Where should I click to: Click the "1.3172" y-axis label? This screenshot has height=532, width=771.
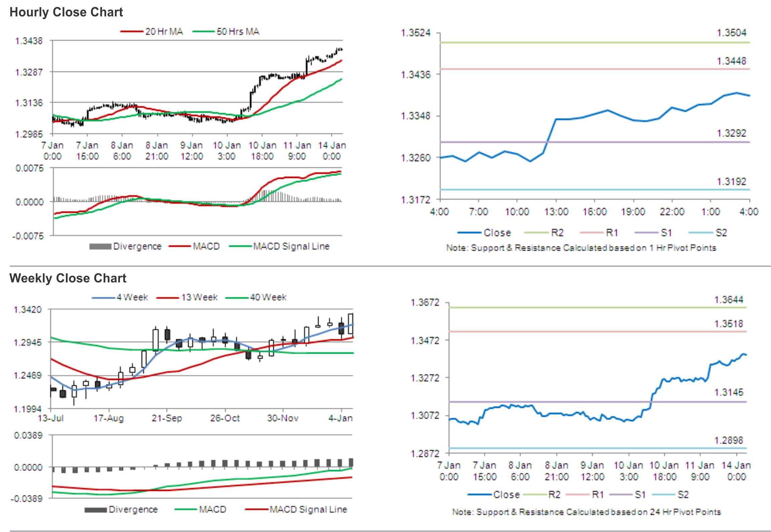pyautogui.click(x=415, y=200)
